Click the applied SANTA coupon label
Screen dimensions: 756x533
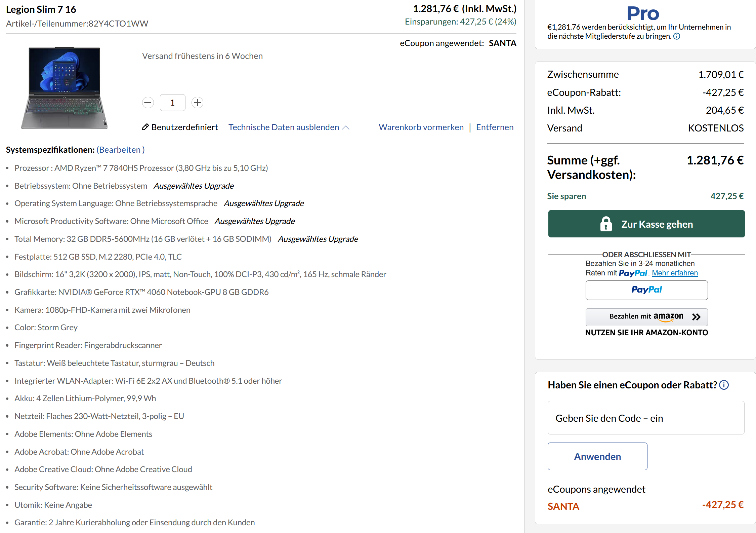tap(563, 506)
